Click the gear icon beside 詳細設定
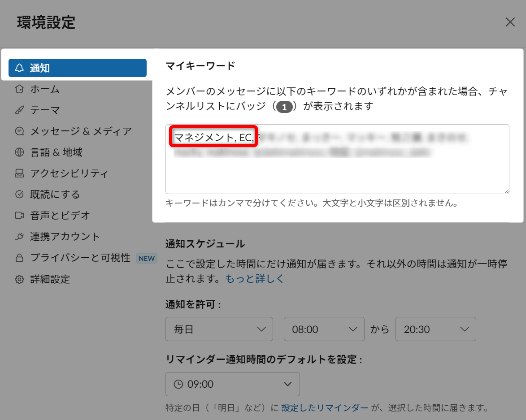 tap(19, 280)
